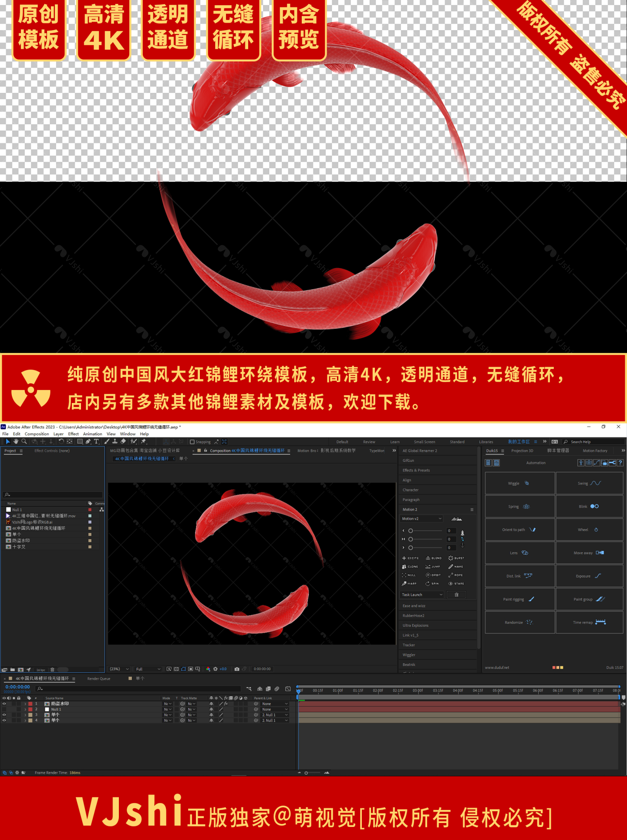Image resolution: width=627 pixels, height=840 pixels.
Task: Click the composition flowchart icon in timeline
Action: pos(249,689)
